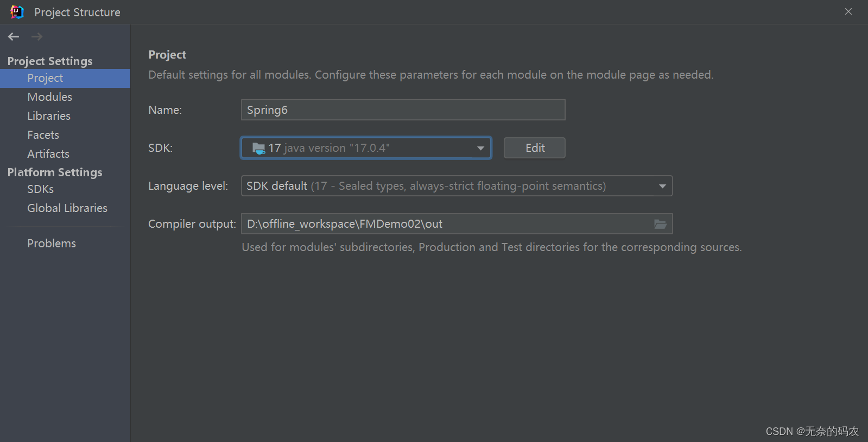Viewport: 868px width, 442px height.
Task: Click the 'SDK:' label
Action: [161, 148]
